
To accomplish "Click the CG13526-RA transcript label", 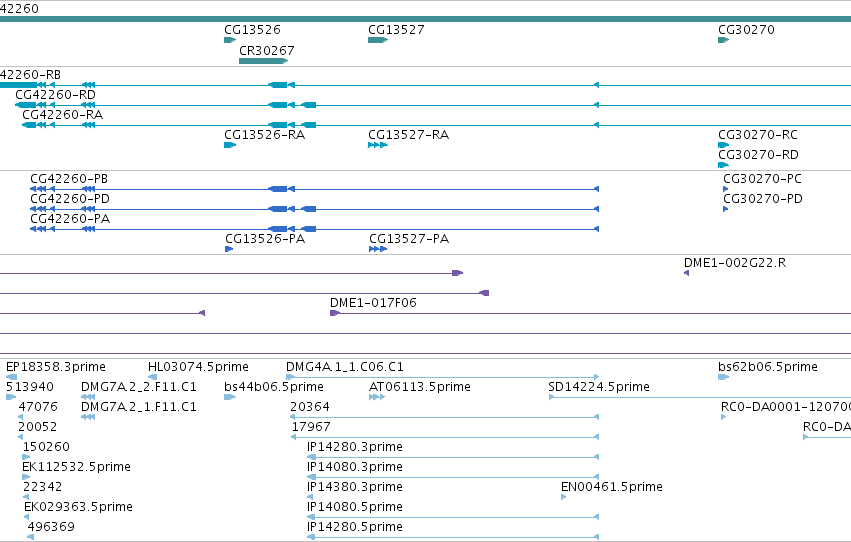I will pos(264,135).
